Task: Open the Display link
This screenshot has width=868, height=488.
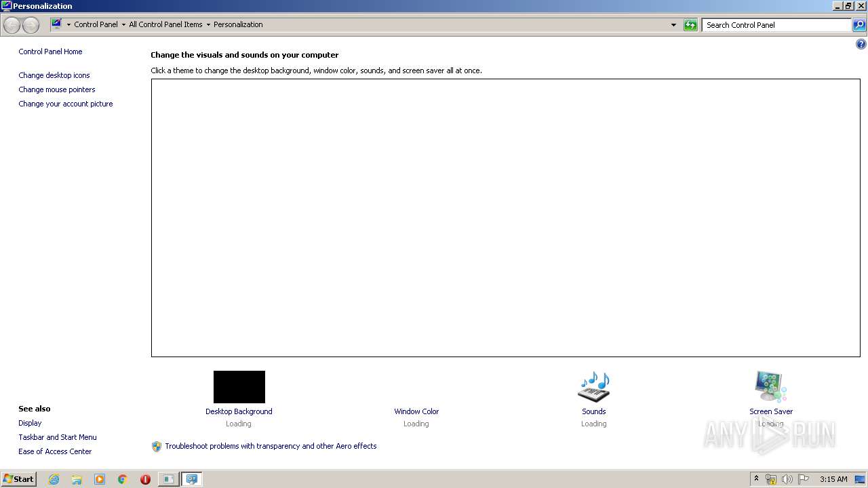Action: [30, 423]
